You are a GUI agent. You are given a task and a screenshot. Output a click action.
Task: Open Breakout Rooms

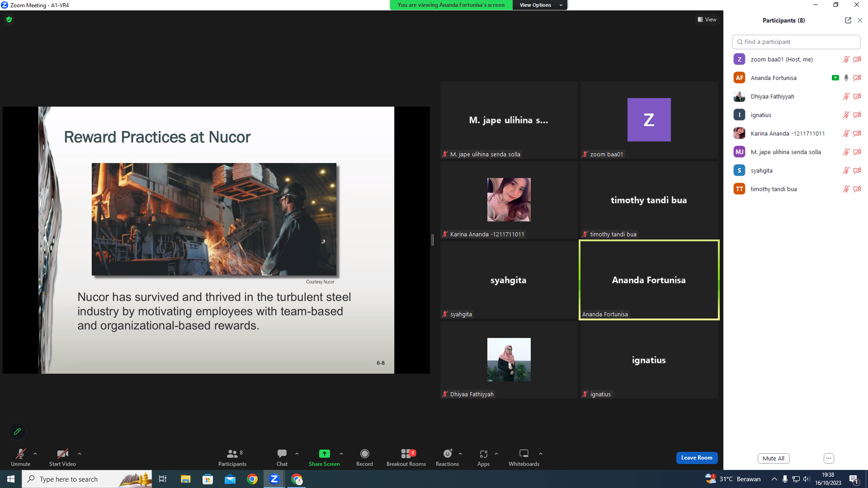pos(406,457)
